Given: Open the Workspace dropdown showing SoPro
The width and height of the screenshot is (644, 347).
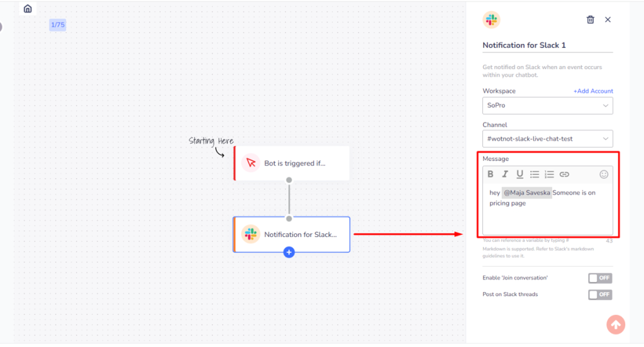Looking at the screenshot, I should coord(547,106).
